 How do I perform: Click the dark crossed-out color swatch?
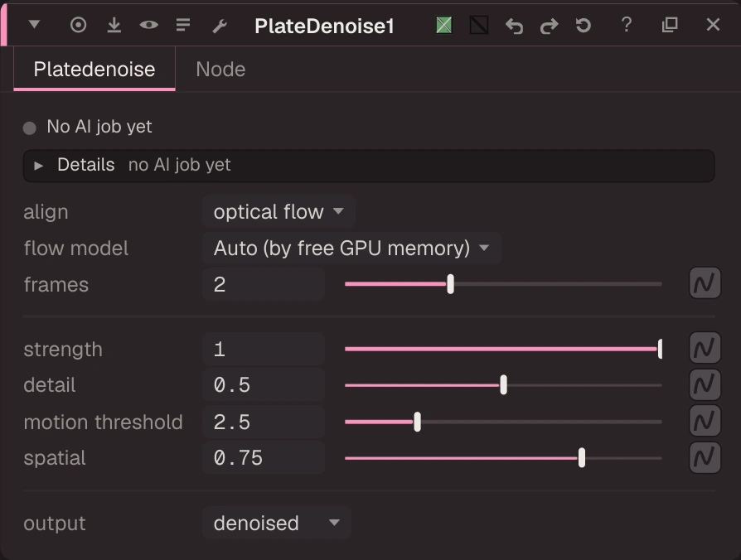click(x=479, y=25)
